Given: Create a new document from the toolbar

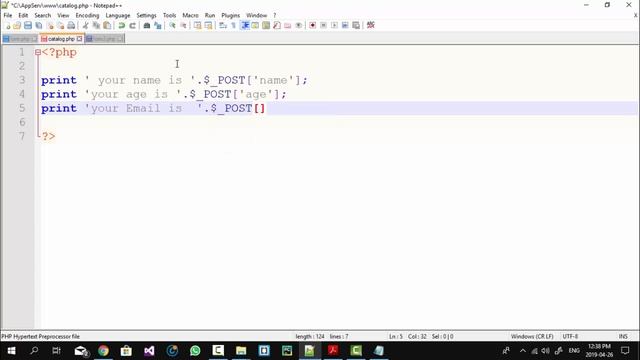Looking at the screenshot, I should [x=7, y=25].
